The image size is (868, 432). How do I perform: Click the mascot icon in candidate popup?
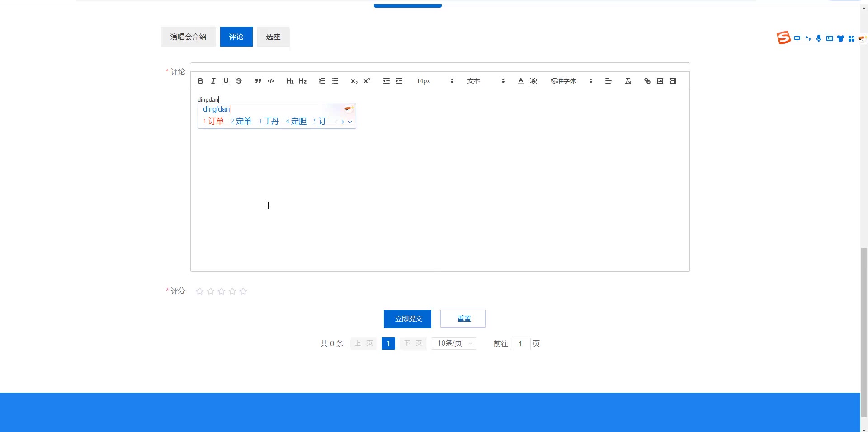(348, 109)
